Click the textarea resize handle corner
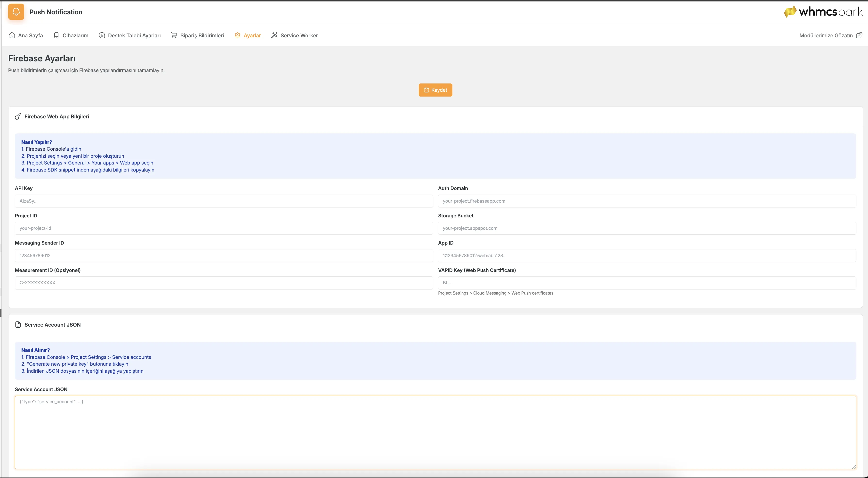Screen dimensions: 868x478 click(x=853, y=467)
